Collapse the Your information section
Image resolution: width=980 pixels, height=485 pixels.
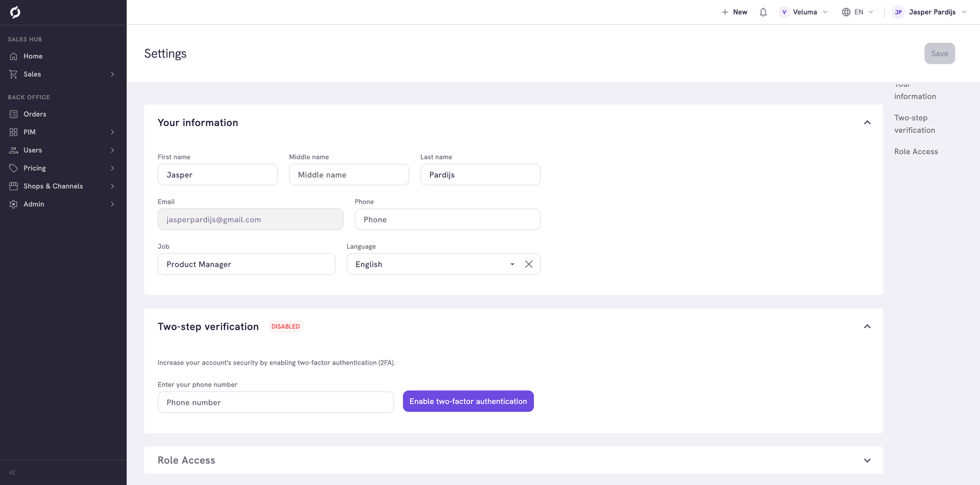[x=867, y=123]
